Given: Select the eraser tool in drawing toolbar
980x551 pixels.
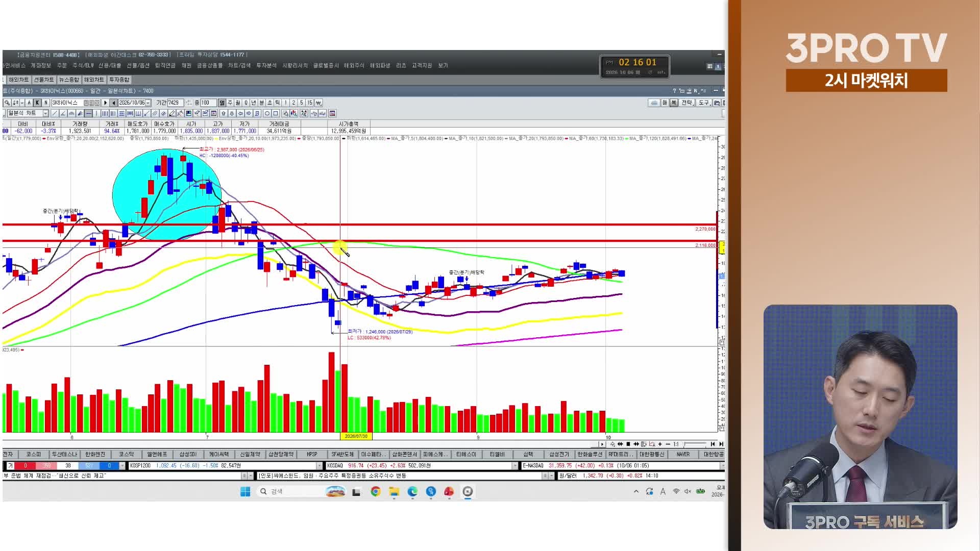Looking at the screenshot, I should (197, 113).
